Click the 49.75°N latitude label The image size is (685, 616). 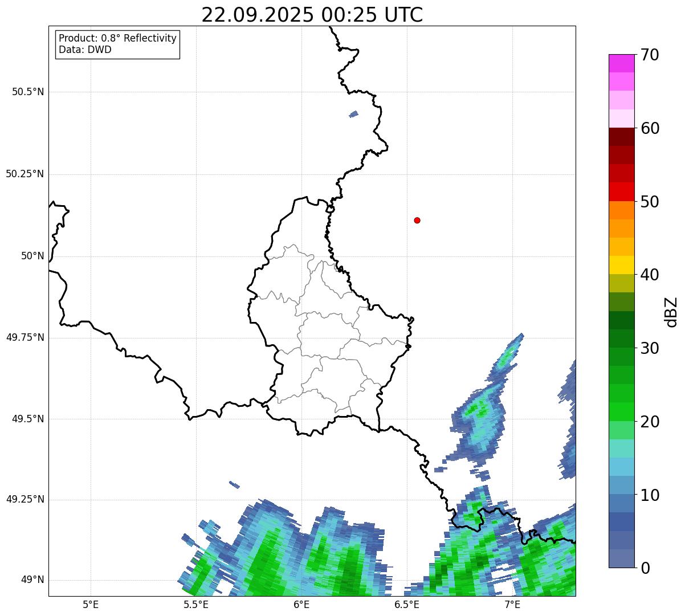tap(25, 337)
